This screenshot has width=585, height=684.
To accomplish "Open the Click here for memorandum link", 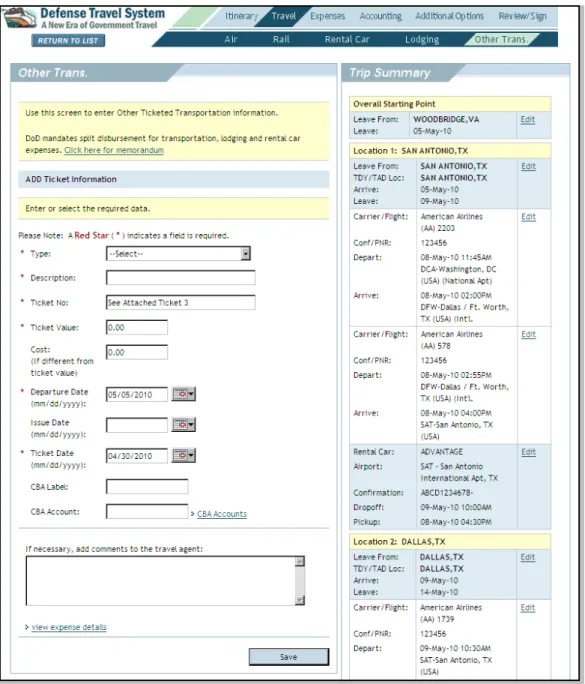I will pyautogui.click(x=114, y=150).
